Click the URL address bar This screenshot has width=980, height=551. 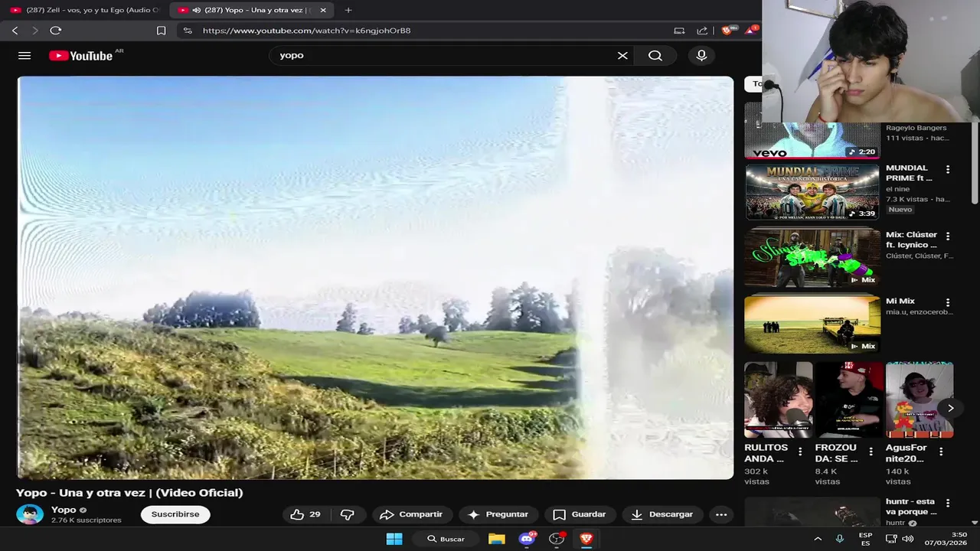(429, 31)
